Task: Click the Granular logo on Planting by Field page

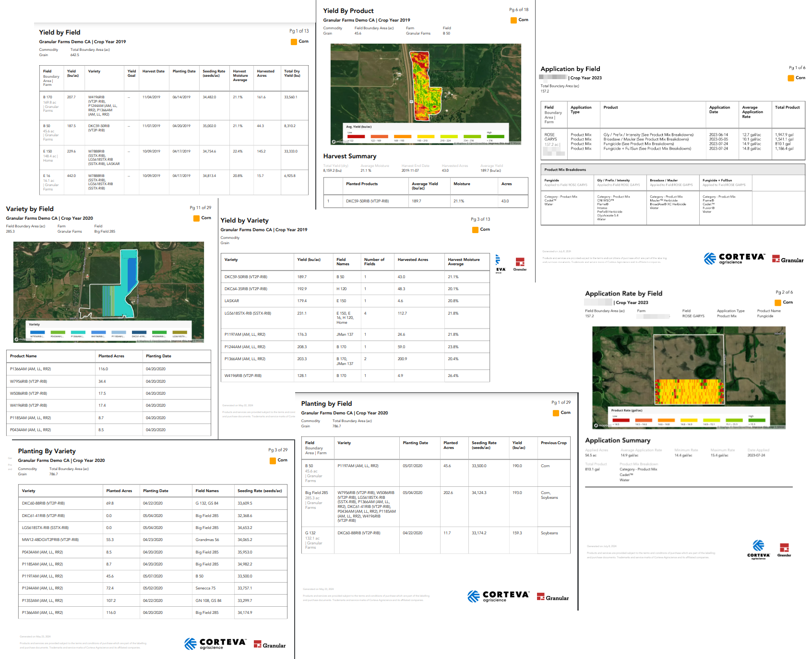Action: [553, 597]
